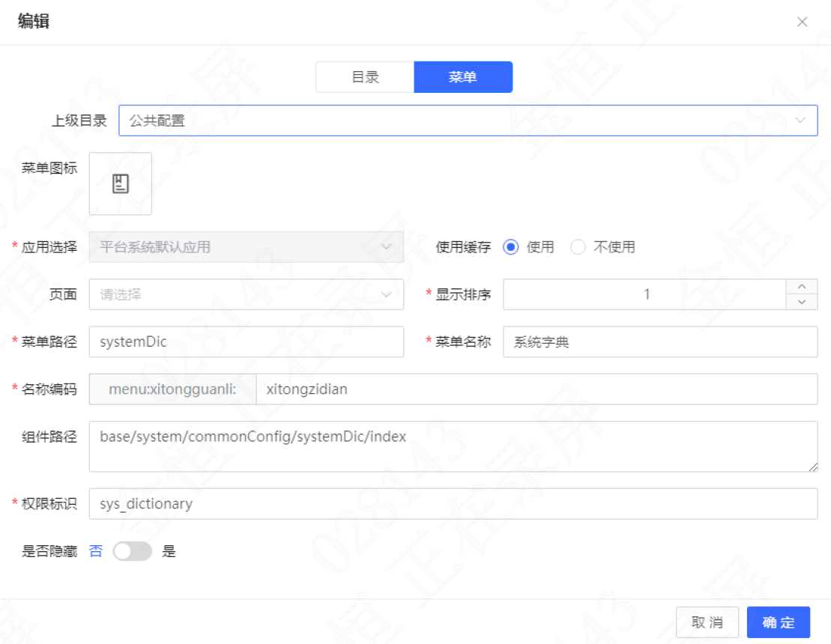Switch to the 目录 tab
The width and height of the screenshot is (831, 644).
click(365, 77)
